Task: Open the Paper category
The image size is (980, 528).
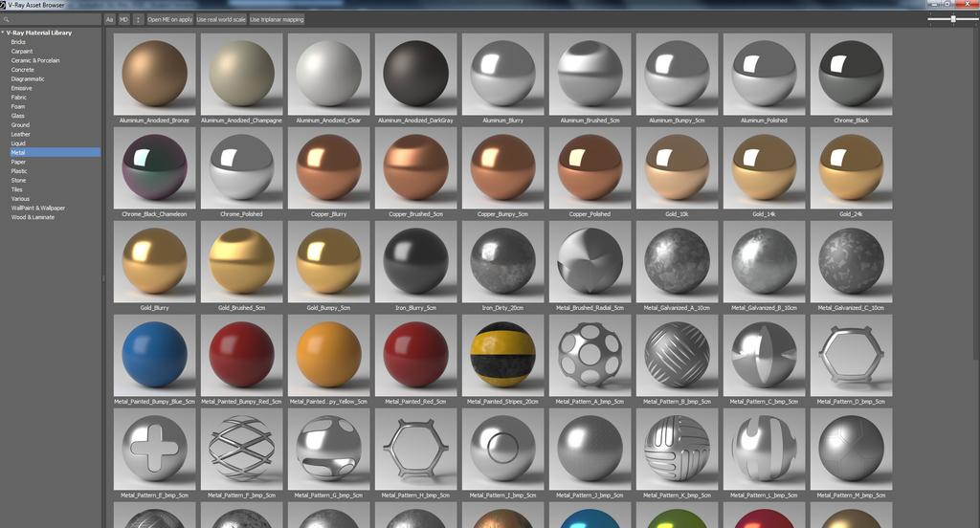Action: 18,162
